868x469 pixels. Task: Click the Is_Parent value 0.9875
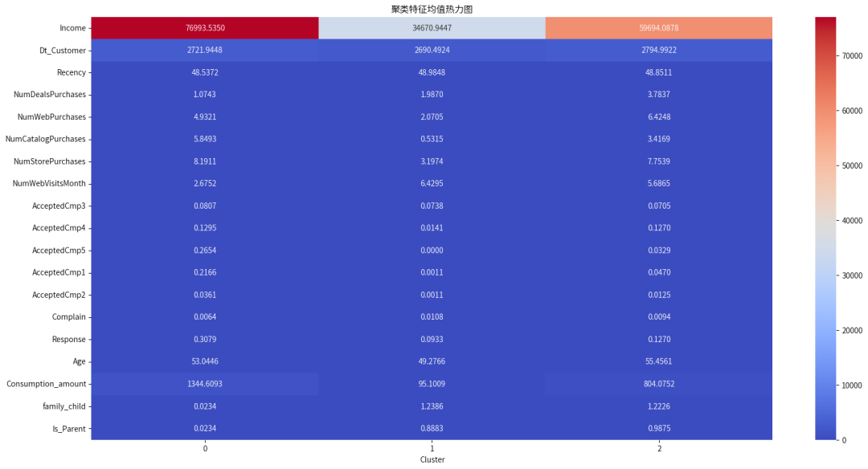pyautogui.click(x=659, y=428)
